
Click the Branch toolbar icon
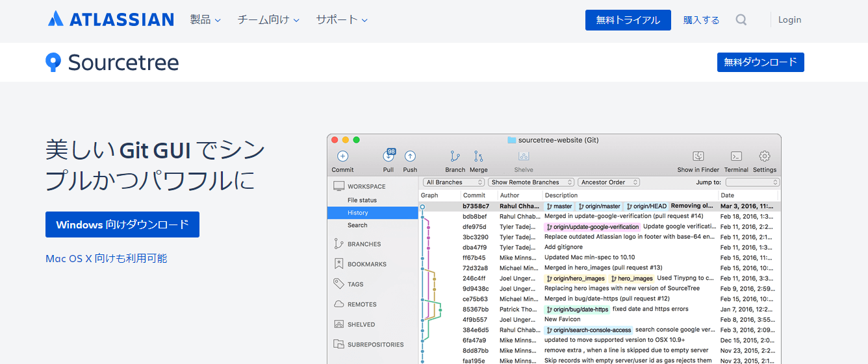(x=455, y=156)
